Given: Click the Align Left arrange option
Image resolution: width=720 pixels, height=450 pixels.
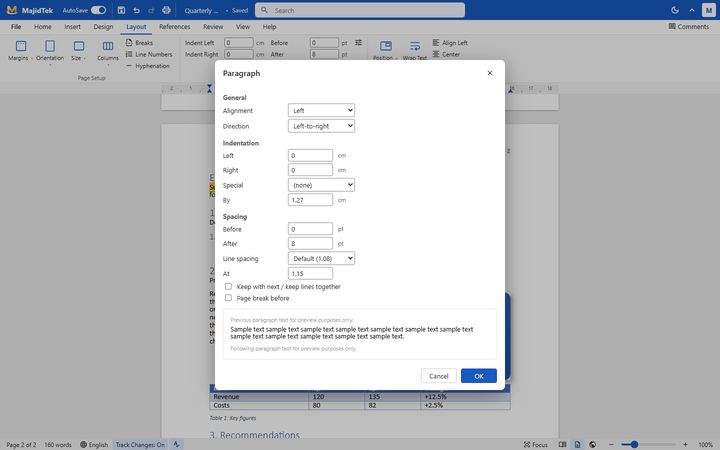Looking at the screenshot, I should pyautogui.click(x=450, y=43).
